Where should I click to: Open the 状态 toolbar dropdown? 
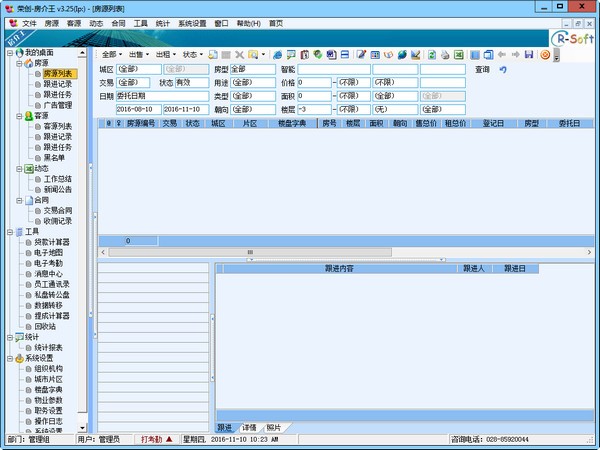[x=192, y=53]
